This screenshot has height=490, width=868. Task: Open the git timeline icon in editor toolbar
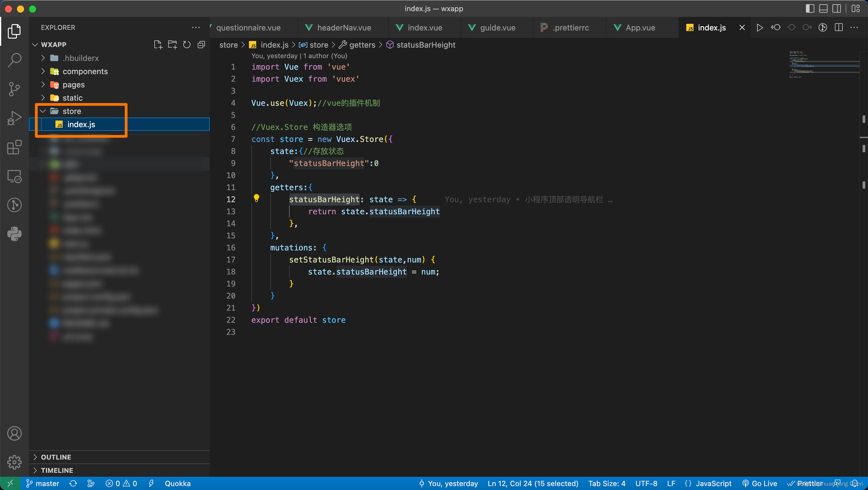click(823, 27)
